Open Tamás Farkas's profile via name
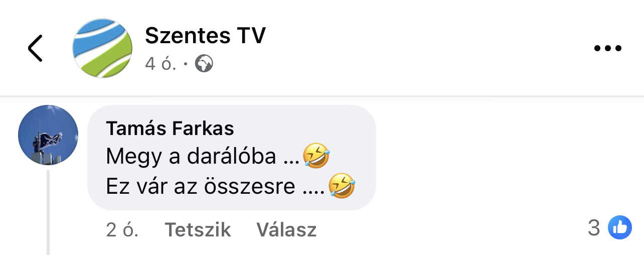Viewport: 644px width, 255px height. pos(170,129)
